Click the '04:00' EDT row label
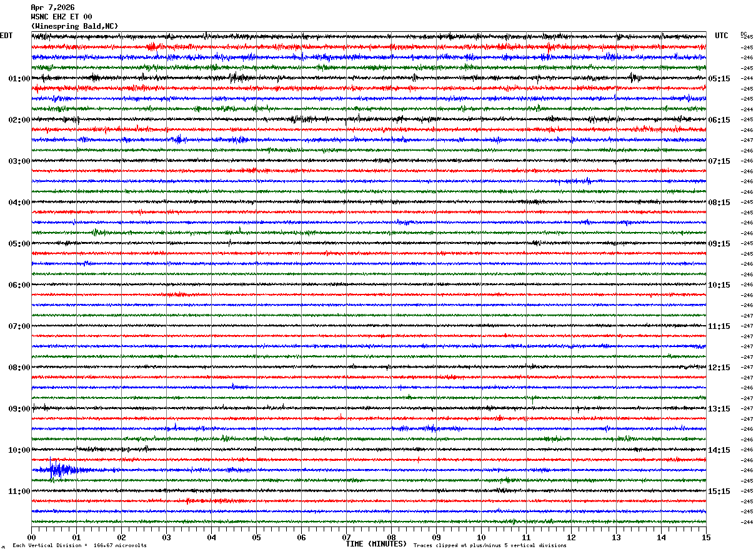 [19, 203]
